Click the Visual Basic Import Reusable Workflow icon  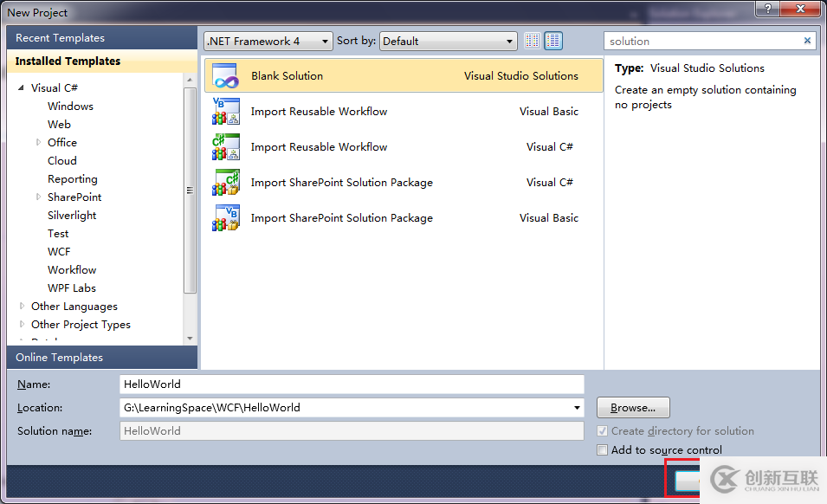[226, 111]
